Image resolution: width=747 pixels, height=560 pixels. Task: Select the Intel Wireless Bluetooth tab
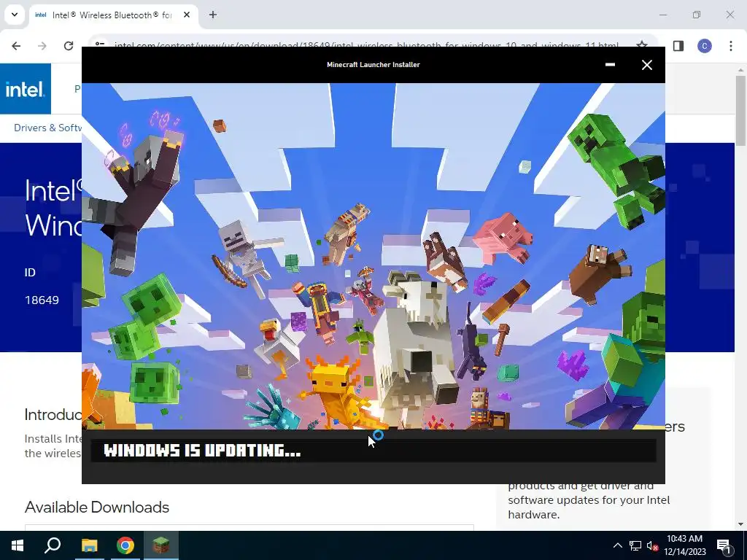(x=113, y=15)
